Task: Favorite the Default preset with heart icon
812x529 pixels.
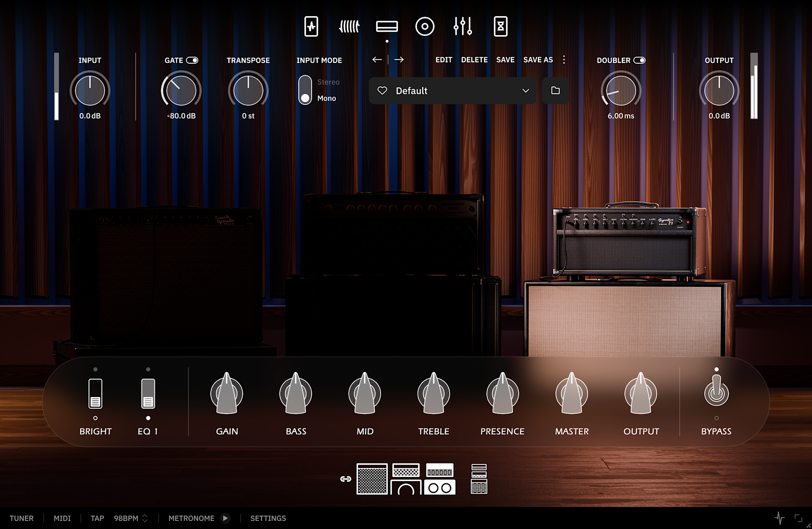Action: click(382, 90)
